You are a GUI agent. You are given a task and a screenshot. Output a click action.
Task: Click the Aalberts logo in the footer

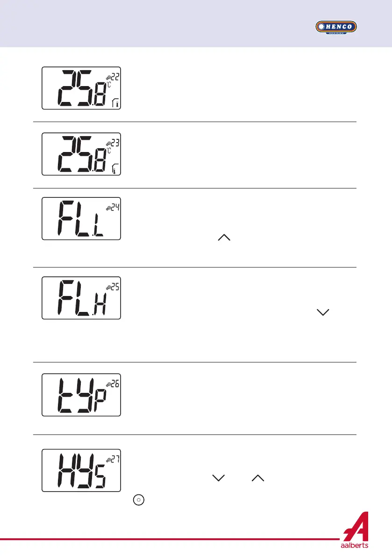(x=356, y=532)
